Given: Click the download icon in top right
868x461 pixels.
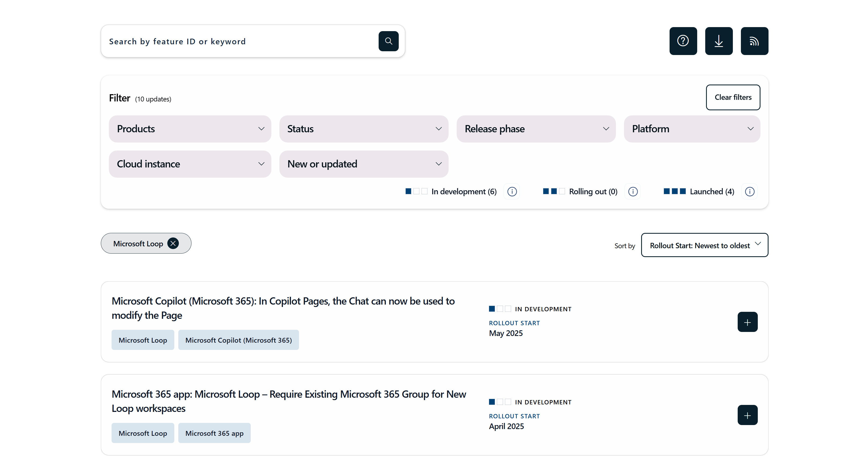Looking at the screenshot, I should (x=719, y=41).
